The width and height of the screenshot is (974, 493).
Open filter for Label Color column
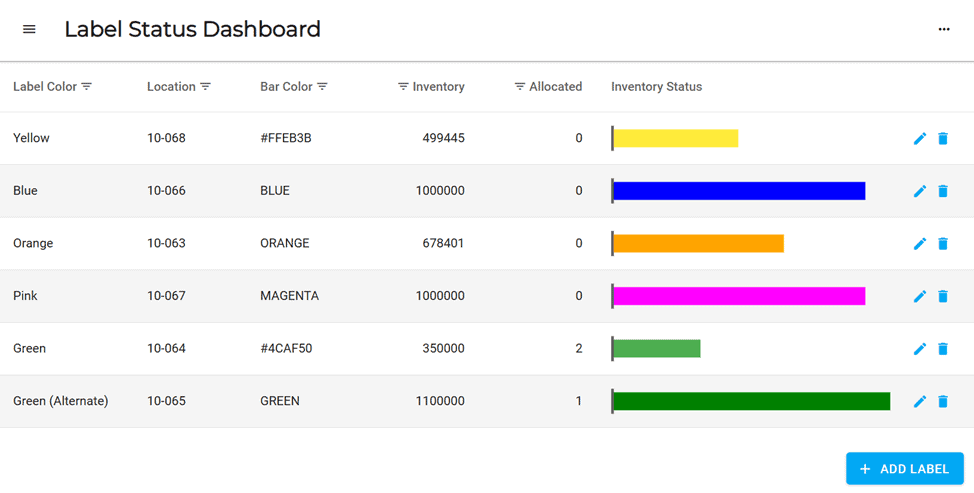click(87, 87)
